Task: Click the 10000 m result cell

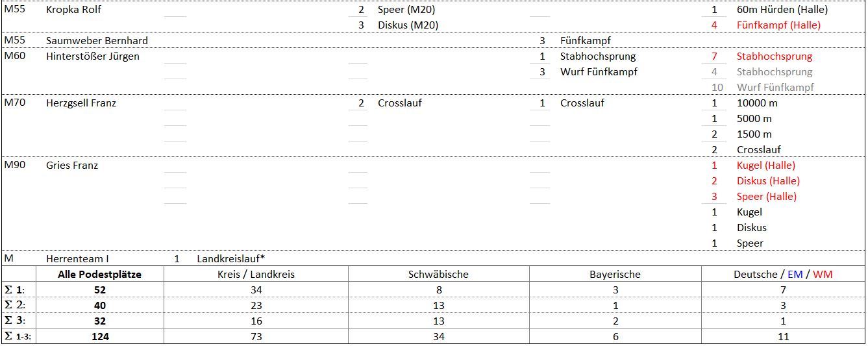Action: pos(757,103)
